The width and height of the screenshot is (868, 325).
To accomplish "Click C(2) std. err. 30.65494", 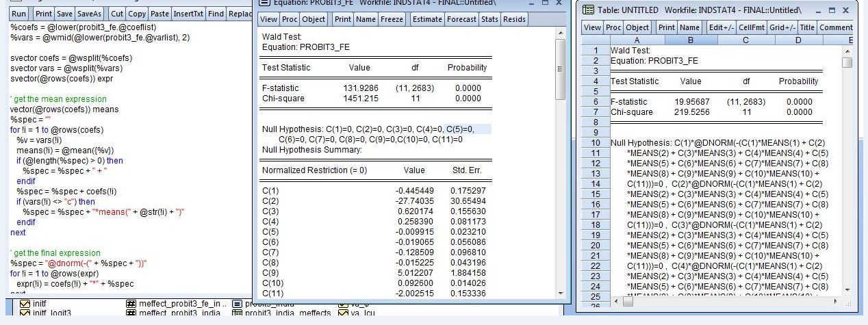I will pos(468,201).
